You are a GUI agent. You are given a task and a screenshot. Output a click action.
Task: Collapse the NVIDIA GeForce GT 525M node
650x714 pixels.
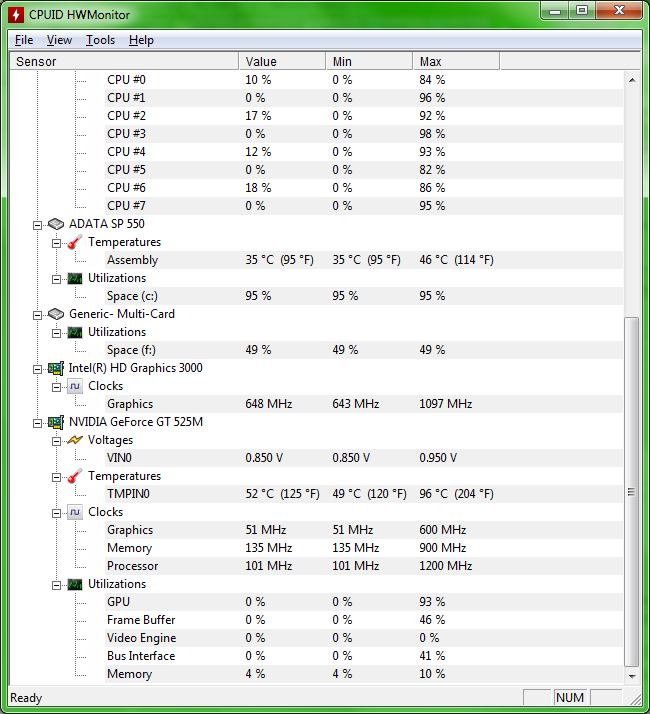[x=38, y=422]
